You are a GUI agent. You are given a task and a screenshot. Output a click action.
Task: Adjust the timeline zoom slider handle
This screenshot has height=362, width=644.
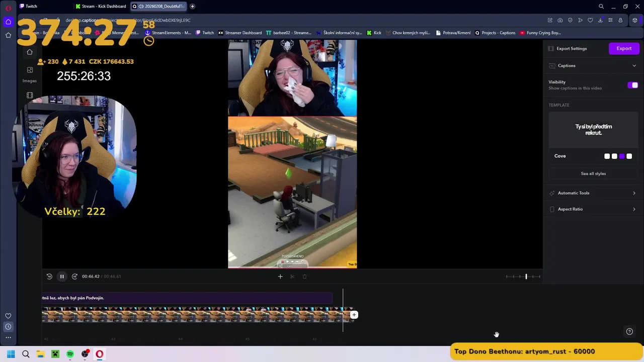[x=526, y=276]
